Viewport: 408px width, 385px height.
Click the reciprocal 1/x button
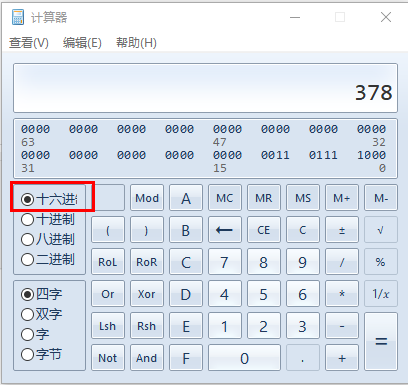pyautogui.click(x=381, y=294)
